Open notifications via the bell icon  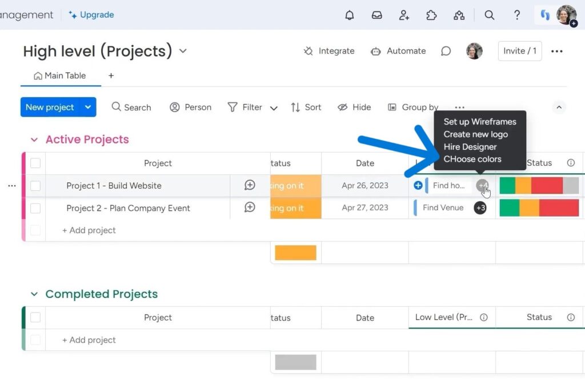point(349,15)
